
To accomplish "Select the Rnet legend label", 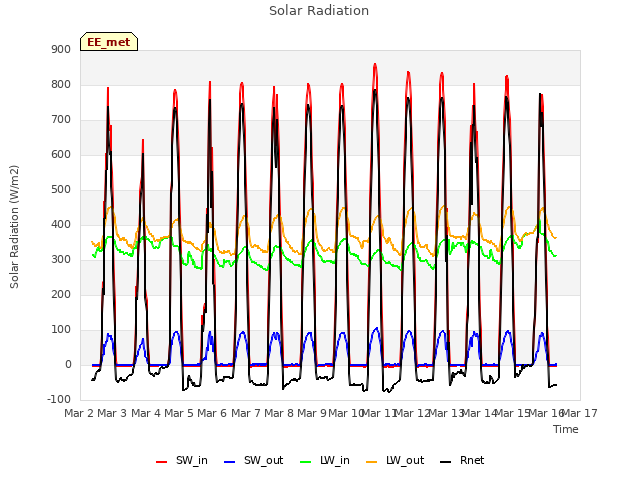I will pyautogui.click(x=472, y=460).
